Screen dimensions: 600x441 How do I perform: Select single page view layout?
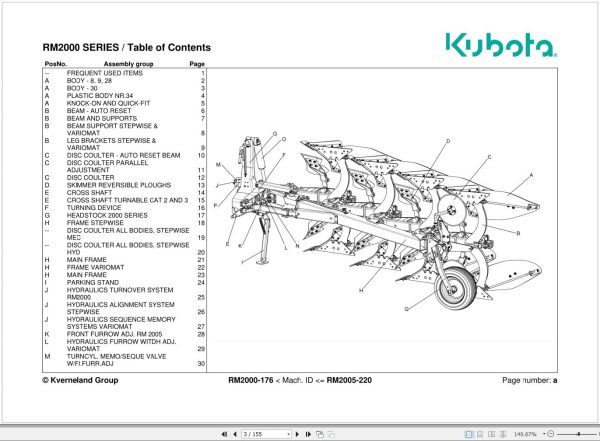[468, 434]
